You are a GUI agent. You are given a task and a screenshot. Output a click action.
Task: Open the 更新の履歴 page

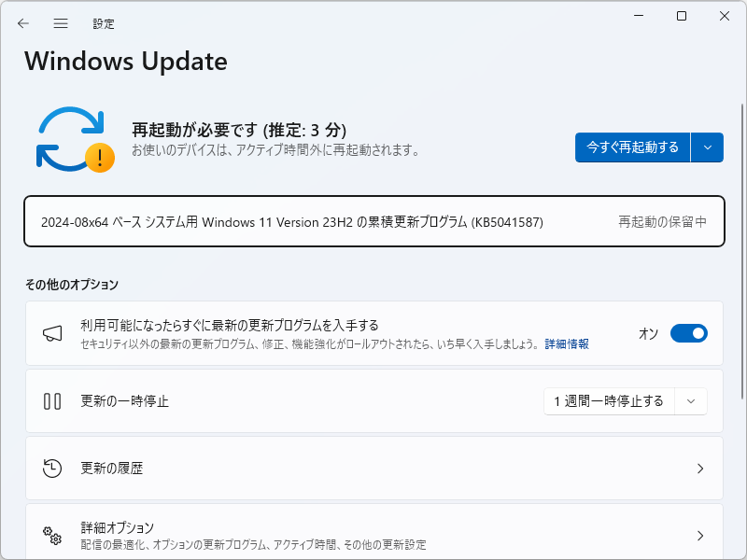click(373, 469)
